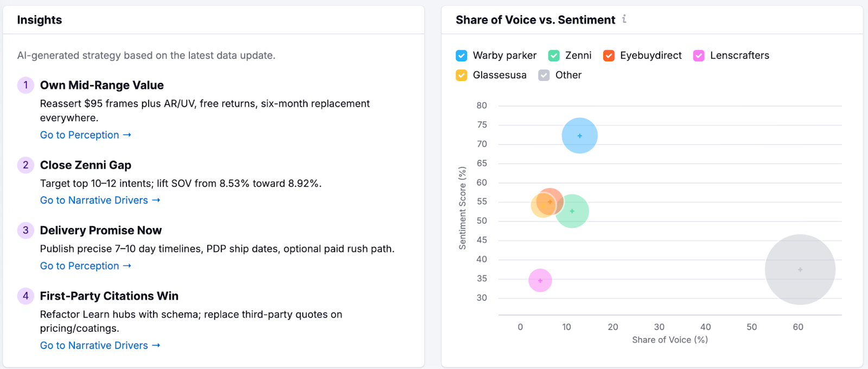Screen dimensions: 868x369
Task: Click the numbered badge 1 next to Own Mid-Range Value
Action: (x=25, y=85)
